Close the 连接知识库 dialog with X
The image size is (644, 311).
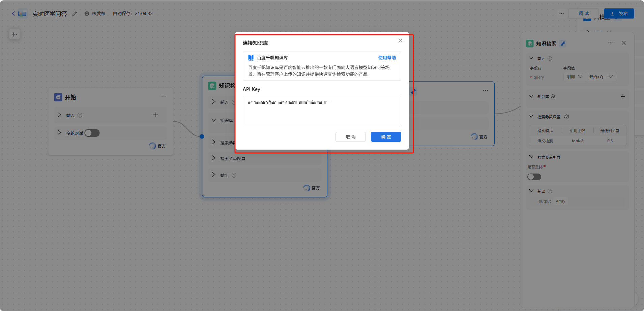pos(400,41)
